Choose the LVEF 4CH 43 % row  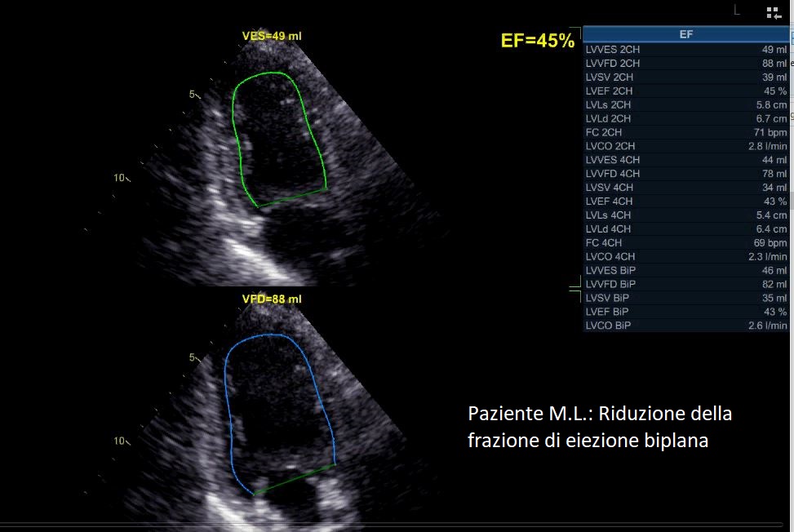(x=685, y=202)
